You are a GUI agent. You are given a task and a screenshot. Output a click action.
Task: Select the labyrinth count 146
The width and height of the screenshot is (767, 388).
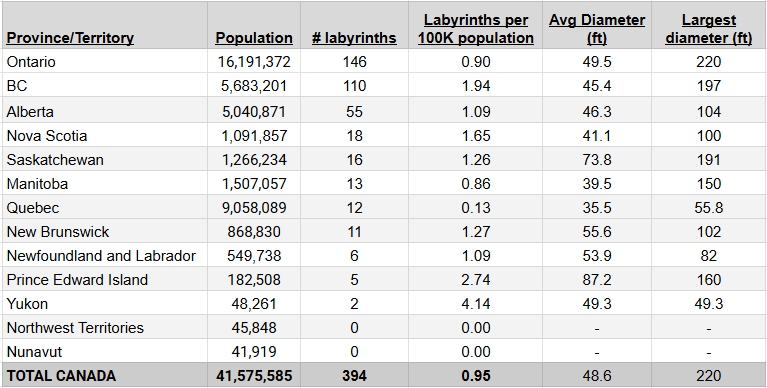pyautogui.click(x=354, y=62)
